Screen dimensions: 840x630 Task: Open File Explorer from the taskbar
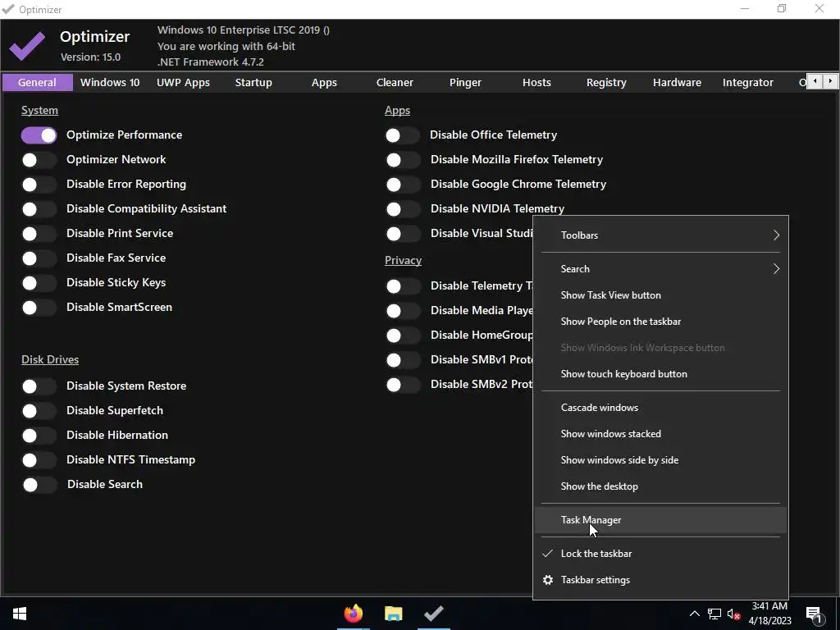[x=393, y=614]
